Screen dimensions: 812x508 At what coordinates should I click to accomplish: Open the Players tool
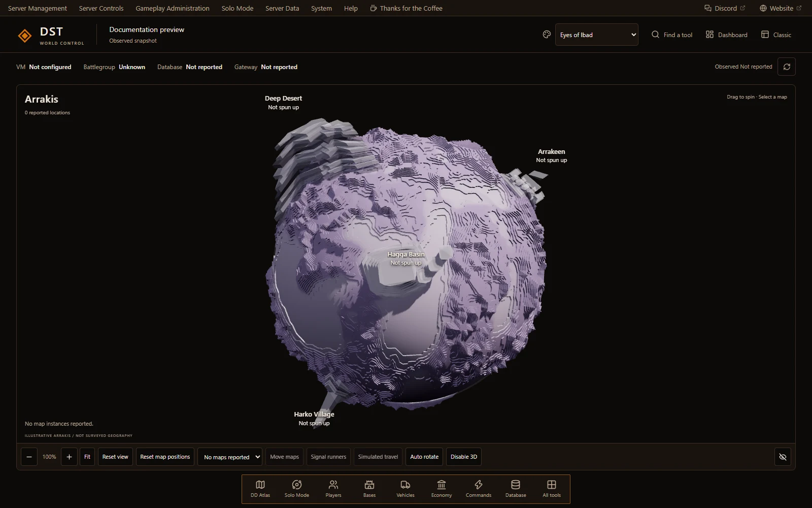click(x=333, y=489)
